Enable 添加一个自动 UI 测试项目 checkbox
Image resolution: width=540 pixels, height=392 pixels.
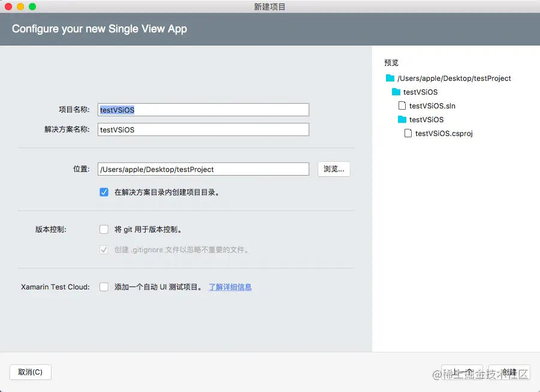point(104,287)
